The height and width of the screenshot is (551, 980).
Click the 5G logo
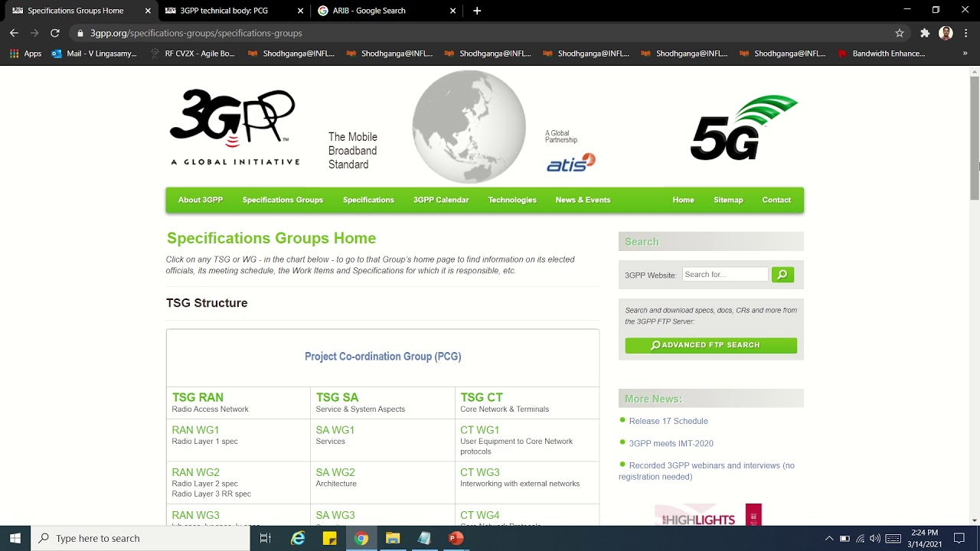click(x=744, y=128)
